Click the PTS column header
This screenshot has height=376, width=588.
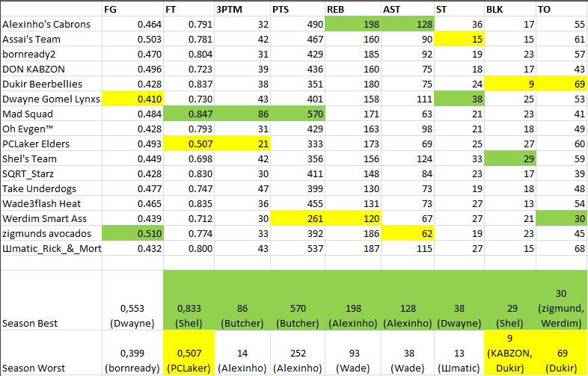coord(298,9)
